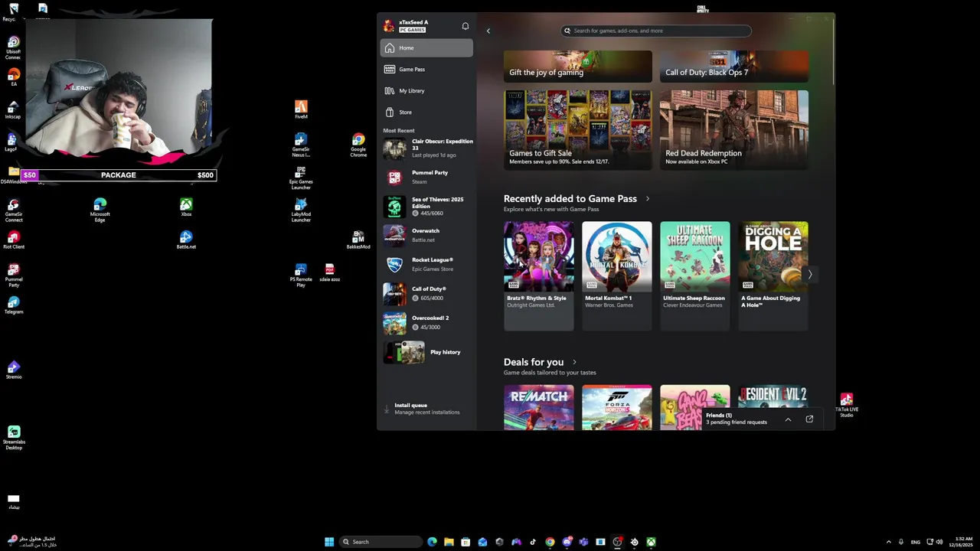This screenshot has width=980, height=551.
Task: Open Store in the sidebar
Action: 426,112
